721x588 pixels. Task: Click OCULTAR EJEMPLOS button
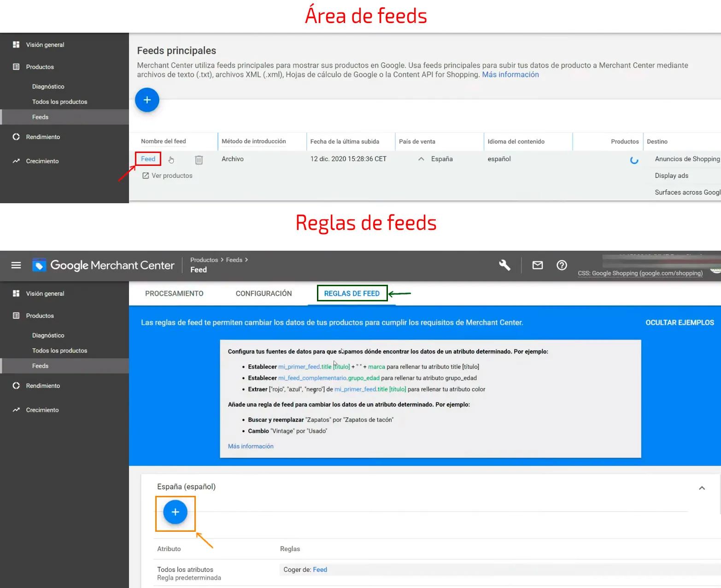(x=680, y=323)
